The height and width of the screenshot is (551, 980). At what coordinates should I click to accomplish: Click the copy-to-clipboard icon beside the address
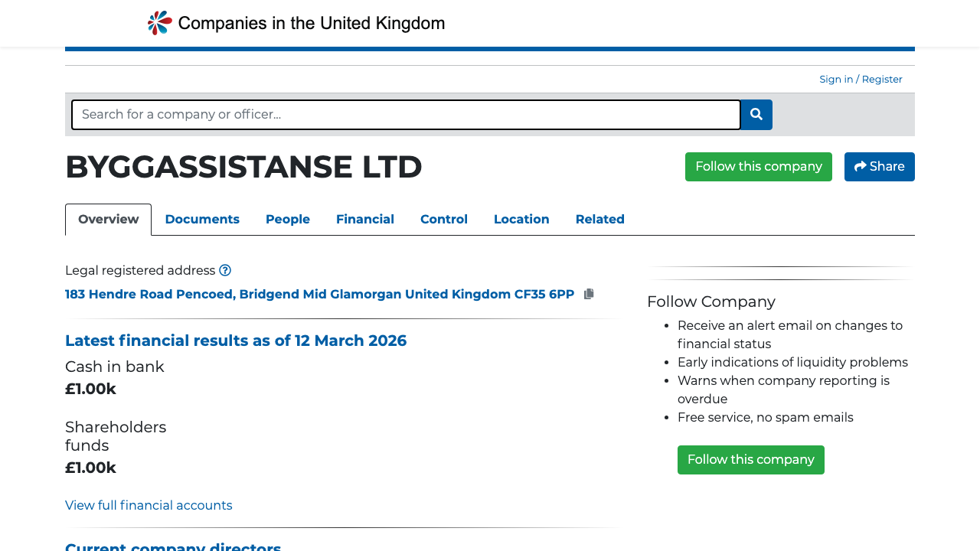(x=589, y=293)
